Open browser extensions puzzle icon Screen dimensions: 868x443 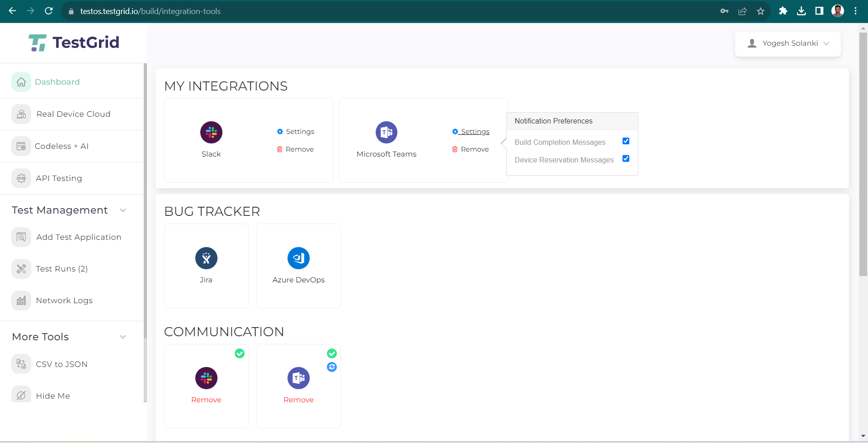point(783,11)
